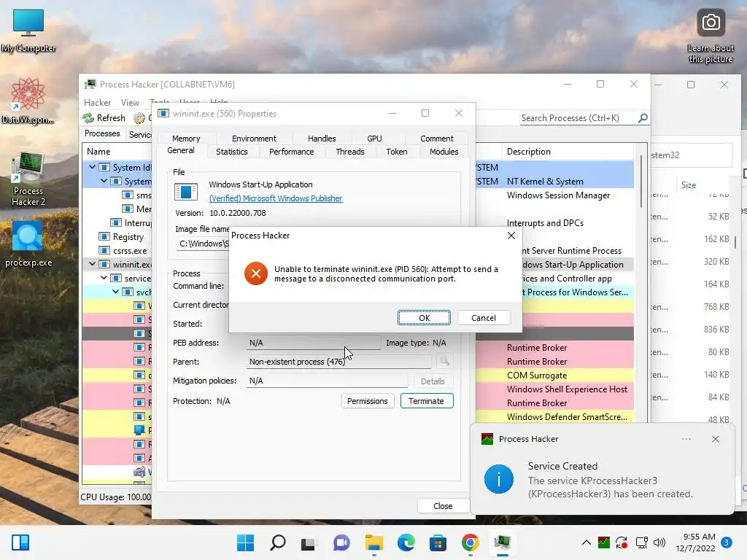The image size is (747, 560).
Task: Open the View menu
Action: 130,102
